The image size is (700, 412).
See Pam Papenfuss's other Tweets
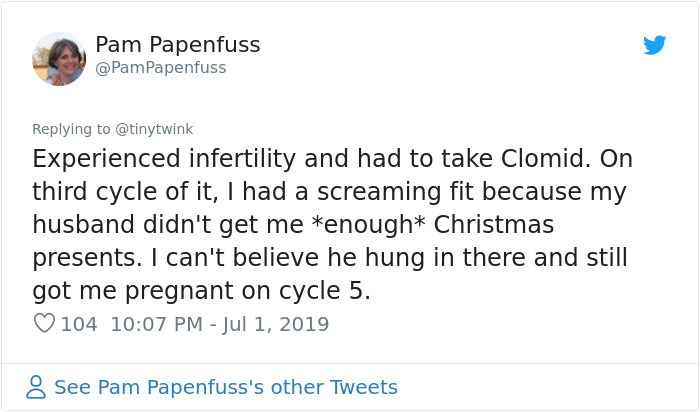[225, 387]
